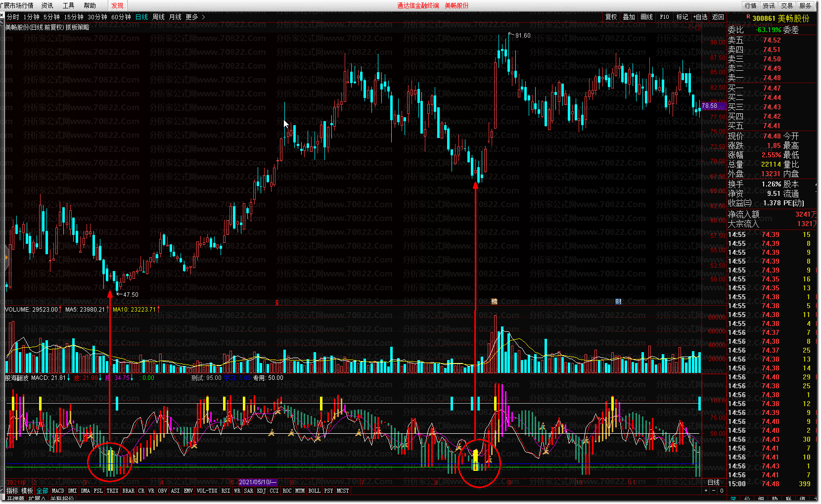Click the 指标 indicator tab
This screenshot has width=821, height=504.
(x=12, y=491)
